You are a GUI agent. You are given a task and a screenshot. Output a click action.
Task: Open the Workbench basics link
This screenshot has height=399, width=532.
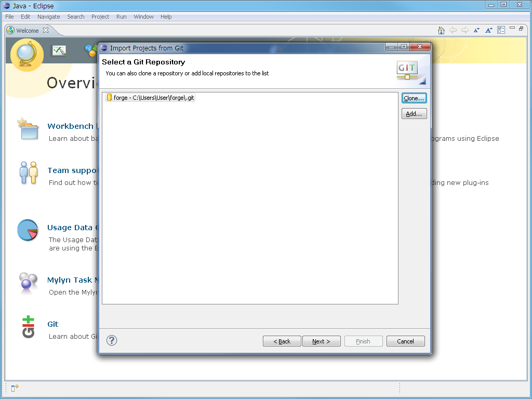(x=73, y=126)
